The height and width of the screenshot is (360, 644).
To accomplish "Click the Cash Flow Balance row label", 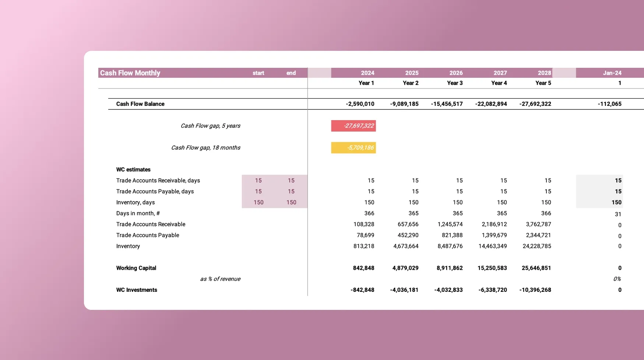I will 140,104.
